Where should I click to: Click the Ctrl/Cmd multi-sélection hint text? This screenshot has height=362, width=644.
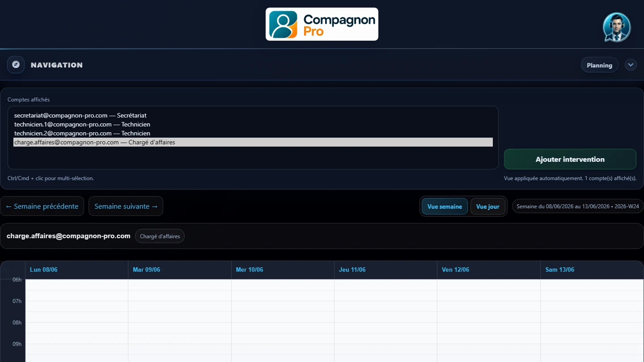pos(51,178)
